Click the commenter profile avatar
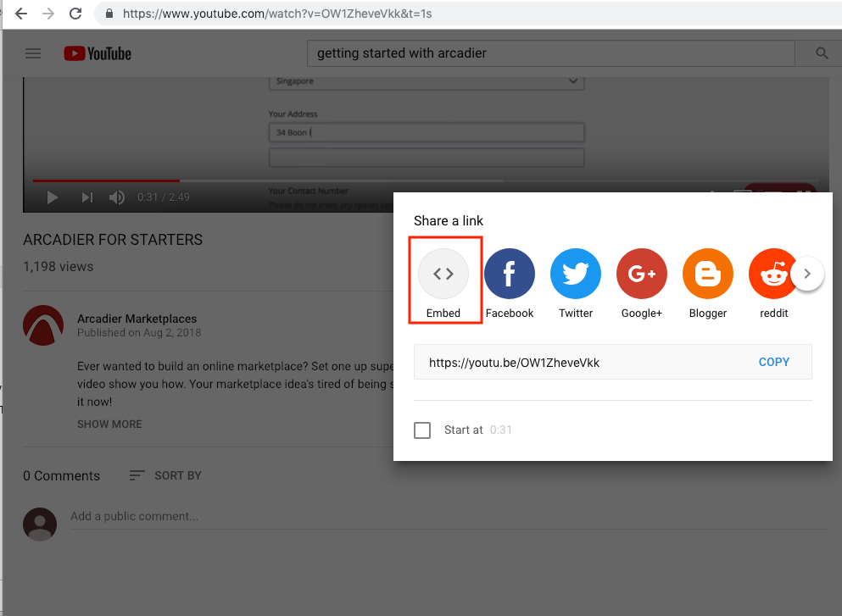 (40, 524)
